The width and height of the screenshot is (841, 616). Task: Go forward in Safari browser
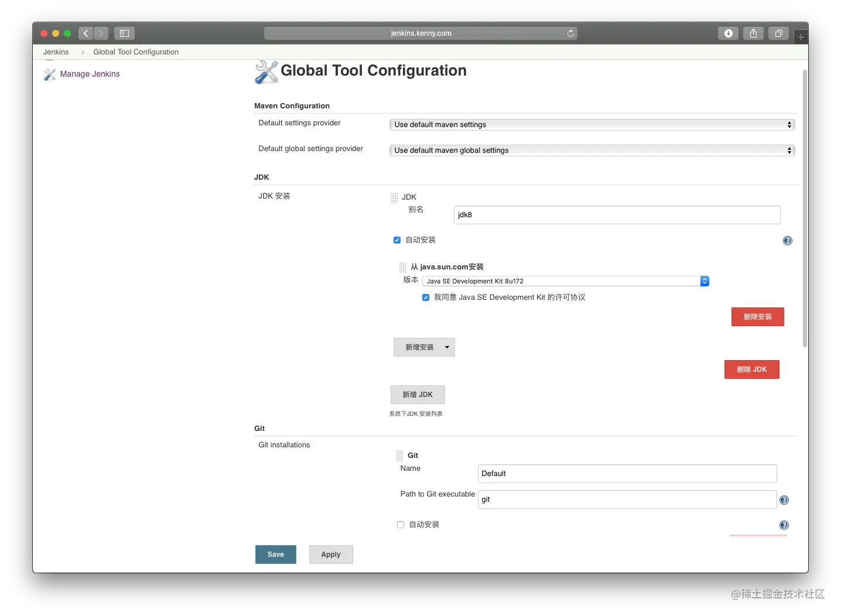(x=101, y=33)
